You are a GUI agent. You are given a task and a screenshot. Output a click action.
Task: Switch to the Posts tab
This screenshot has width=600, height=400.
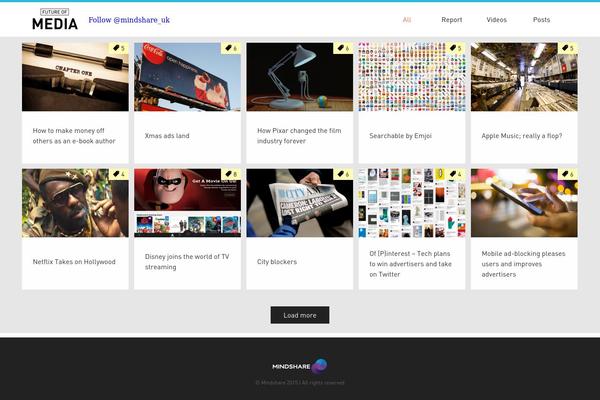541,20
